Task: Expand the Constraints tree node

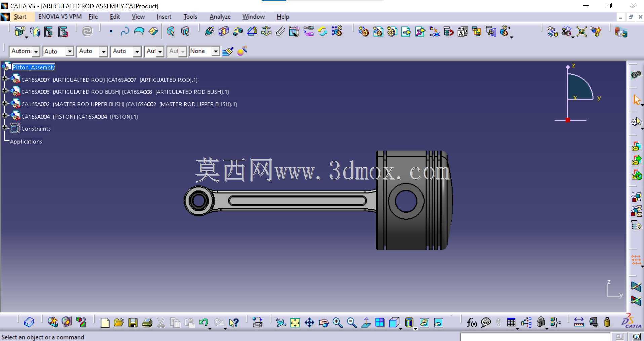Action: [4, 127]
